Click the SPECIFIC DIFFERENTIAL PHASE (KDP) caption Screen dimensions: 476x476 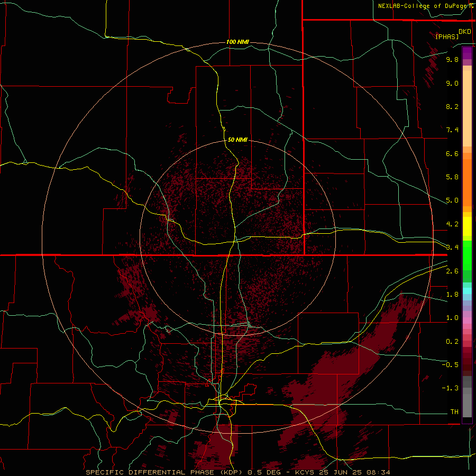pyautogui.click(x=164, y=472)
